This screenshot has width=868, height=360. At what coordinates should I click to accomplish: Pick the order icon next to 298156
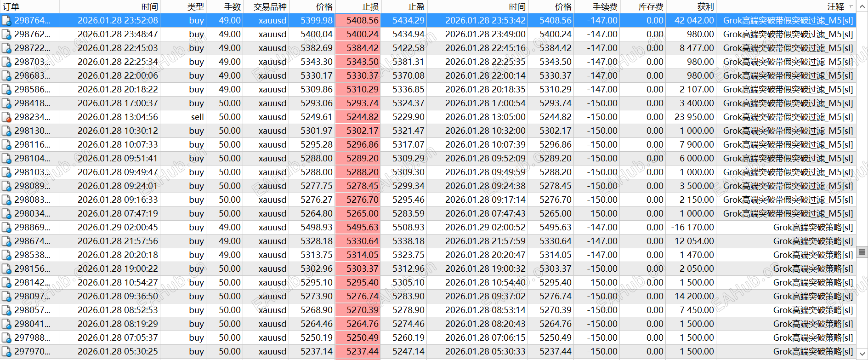tap(6, 269)
